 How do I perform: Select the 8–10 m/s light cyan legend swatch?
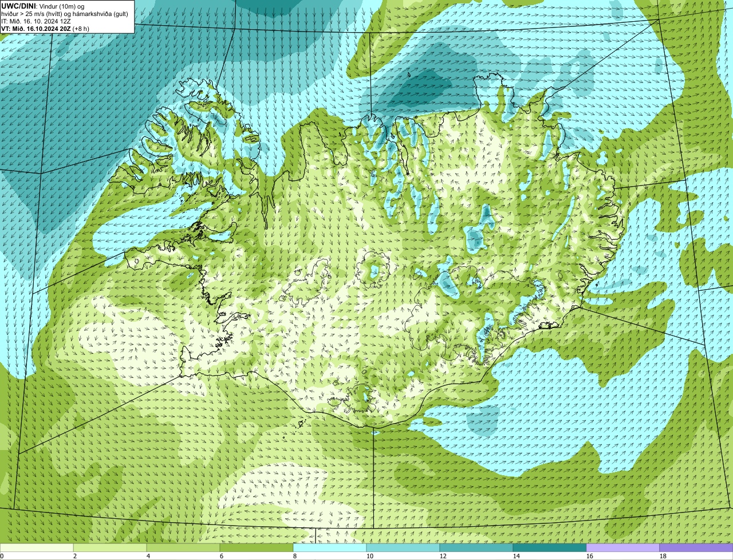click(x=330, y=548)
